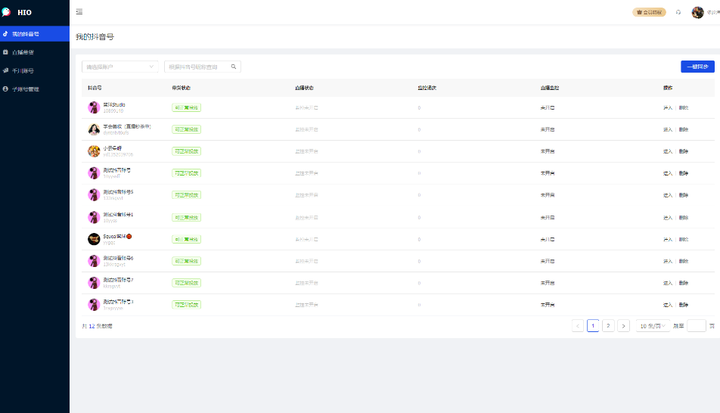Open the third sidebar menu item
Viewport: 720px width, 413px height.
tap(35, 71)
